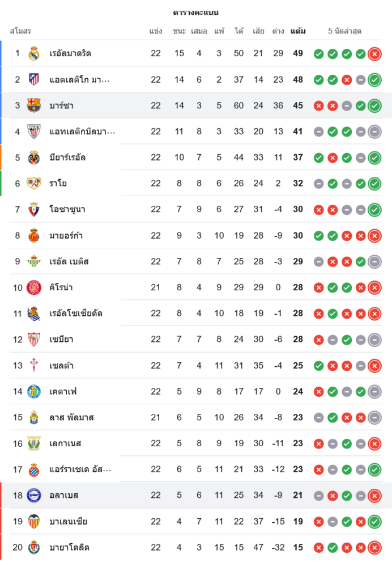
Task: Click the 5 นัดล่าสุด column header
Action: [344, 31]
